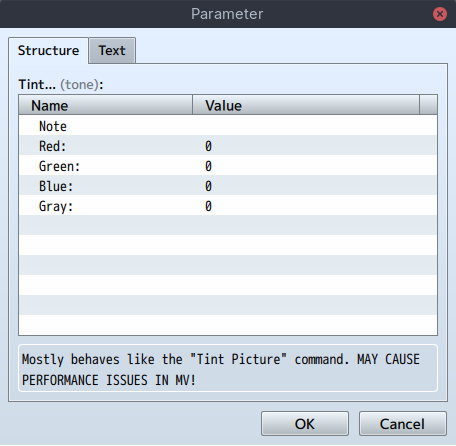Click the Name column header
The image size is (456, 446).
pyautogui.click(x=106, y=105)
